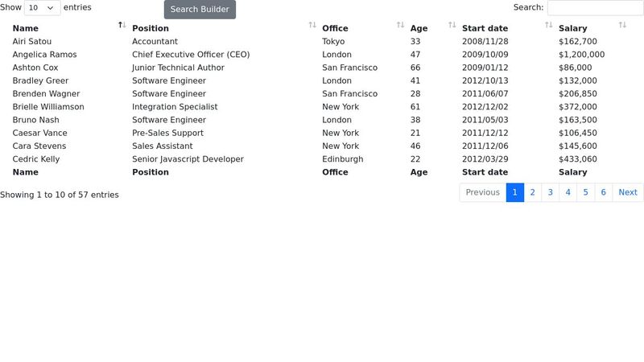The width and height of the screenshot is (644, 362).
Task: Go to page 2 of results
Action: [532, 192]
